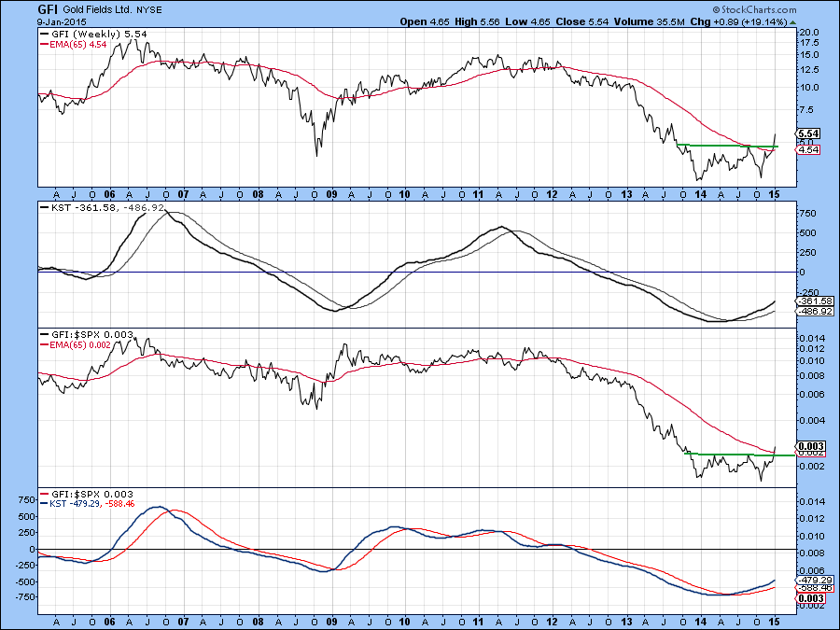
Task: Click the green up-arrow beside the change percentage
Action: pos(792,22)
